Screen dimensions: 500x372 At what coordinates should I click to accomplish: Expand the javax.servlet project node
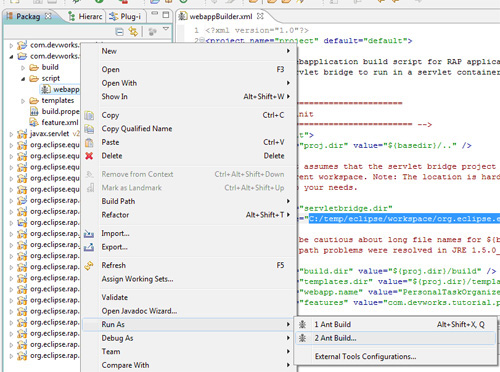(11, 134)
